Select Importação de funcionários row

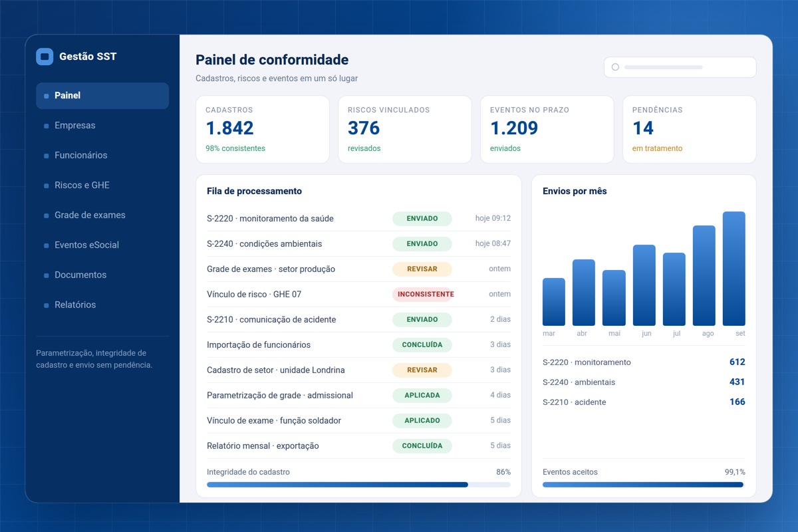coord(358,345)
